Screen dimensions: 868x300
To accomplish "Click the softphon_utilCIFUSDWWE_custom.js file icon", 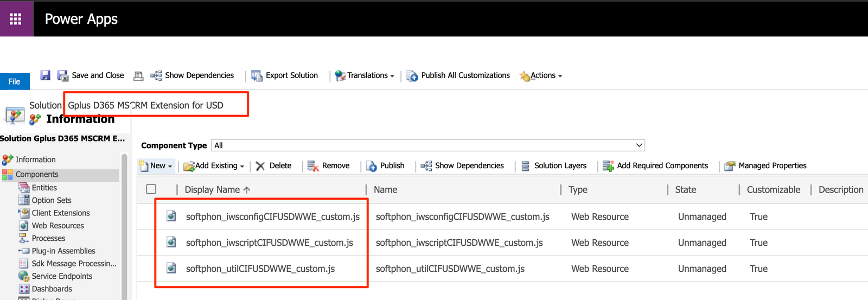I will click(171, 268).
